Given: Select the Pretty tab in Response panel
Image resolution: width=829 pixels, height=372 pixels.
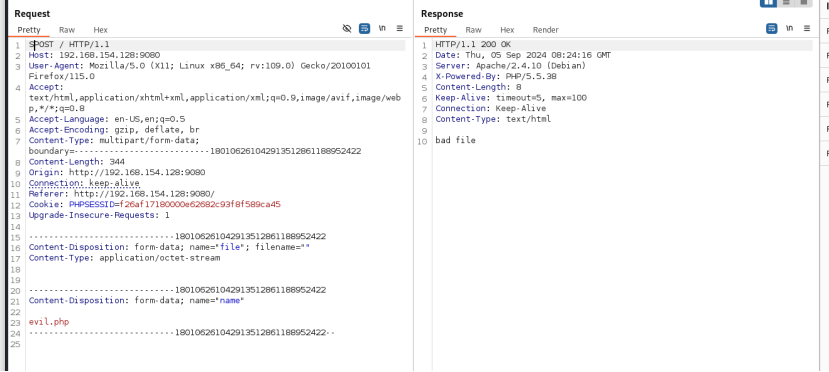Looking at the screenshot, I should [x=436, y=30].
